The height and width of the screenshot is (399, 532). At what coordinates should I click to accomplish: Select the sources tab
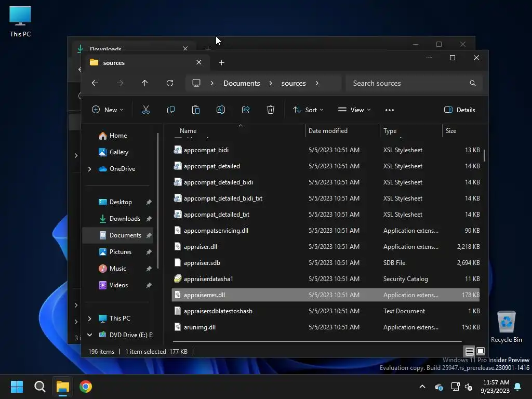coord(146,62)
